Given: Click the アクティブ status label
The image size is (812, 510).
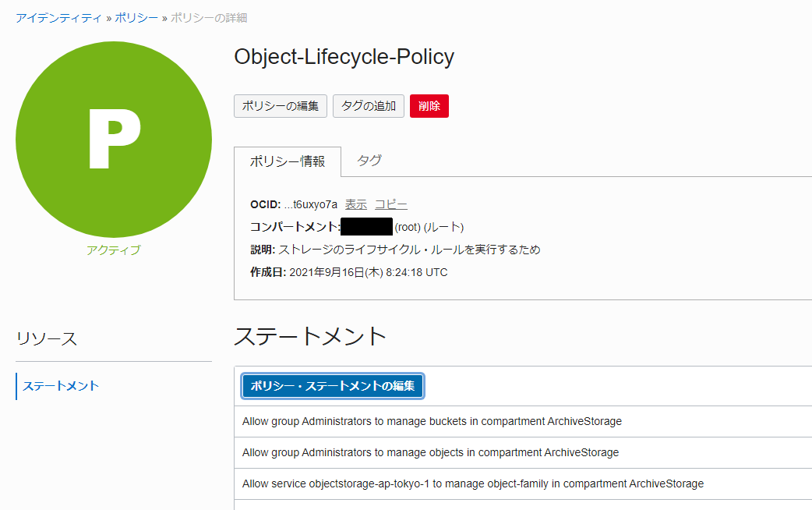Looking at the screenshot, I should click(x=114, y=250).
